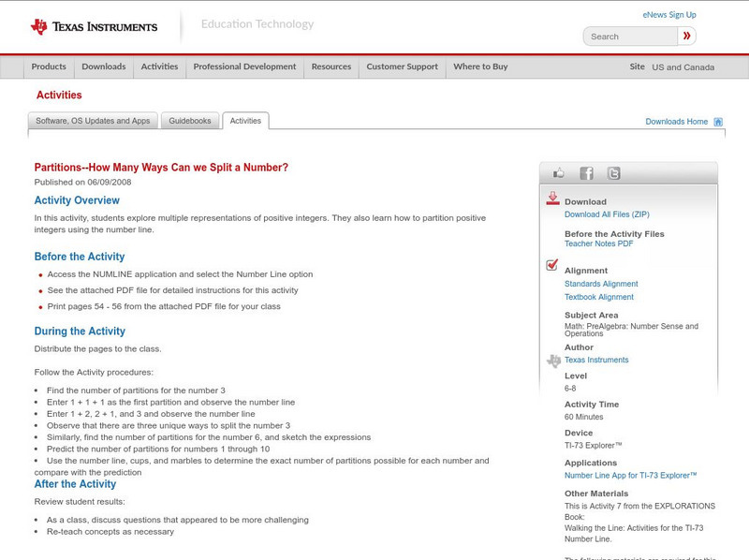Screen dimensions: 749x560
Task: Open the eNews Sign Up link
Action: tap(669, 15)
